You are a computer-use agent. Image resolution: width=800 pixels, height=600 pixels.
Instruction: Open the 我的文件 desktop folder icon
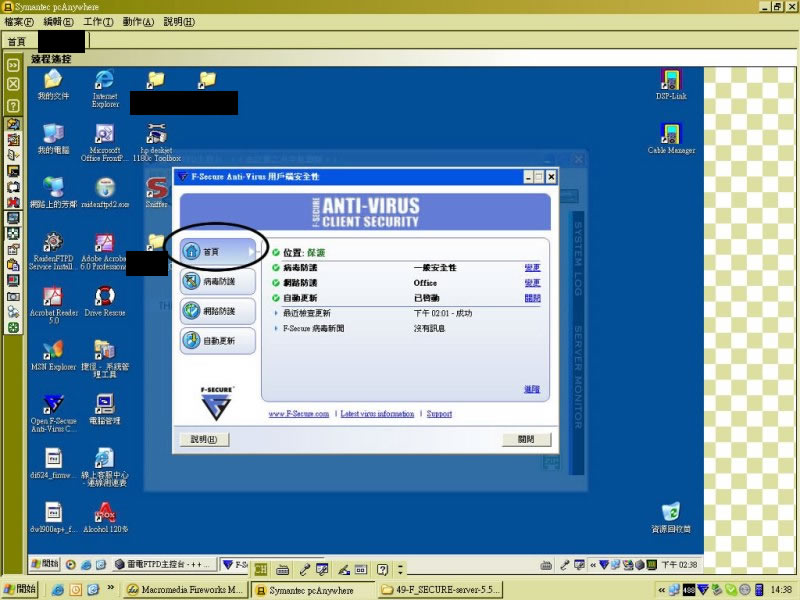53,85
